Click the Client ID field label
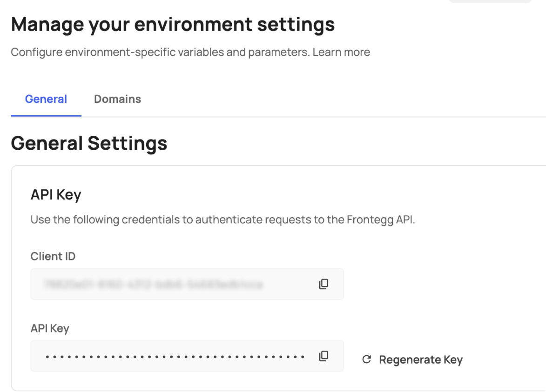Screen dimensions: 546x392 (x=53, y=256)
